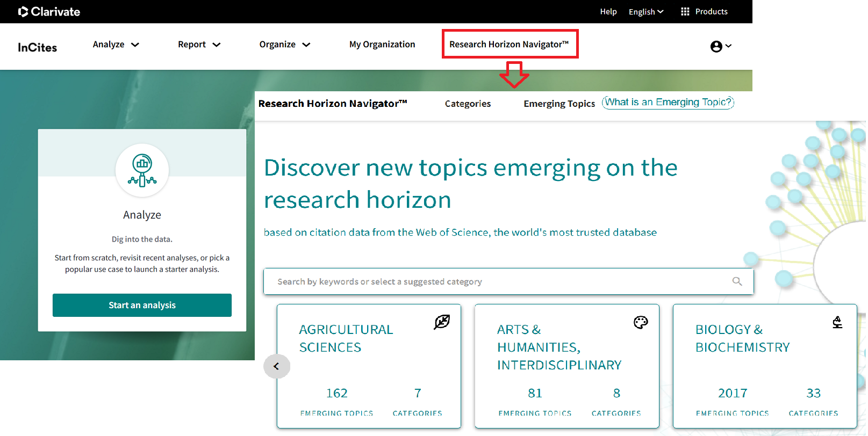The height and width of the screenshot is (436, 868).
Task: Open 'What is an Emerging Topic?' link
Action: tap(668, 102)
